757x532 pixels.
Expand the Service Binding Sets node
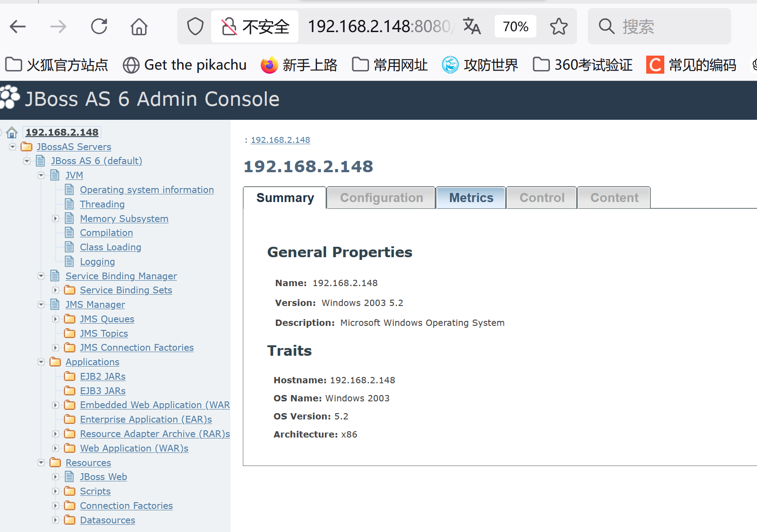[56, 290]
